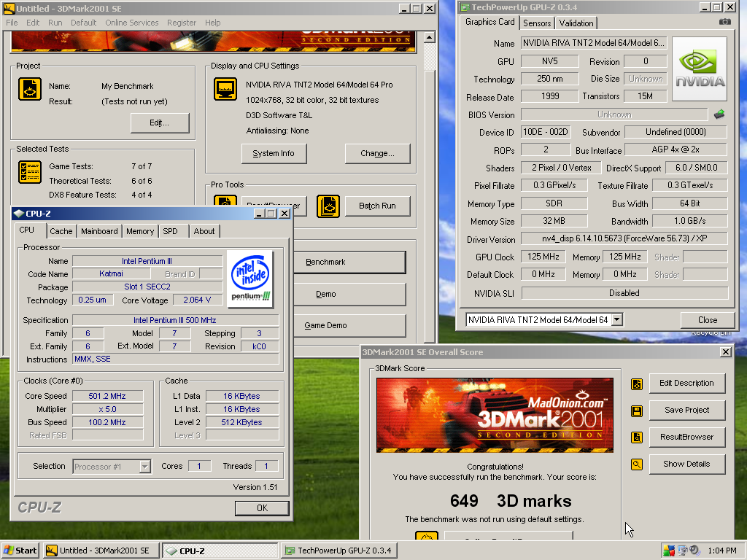This screenshot has width=747, height=560.
Task: Click the 3DMark2001 SE title bar icon
Action: tap(9, 8)
